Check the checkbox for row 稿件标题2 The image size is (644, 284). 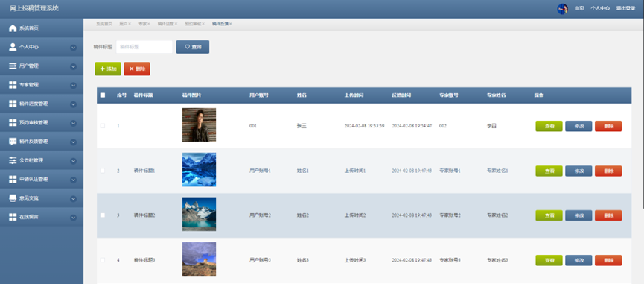pos(103,215)
